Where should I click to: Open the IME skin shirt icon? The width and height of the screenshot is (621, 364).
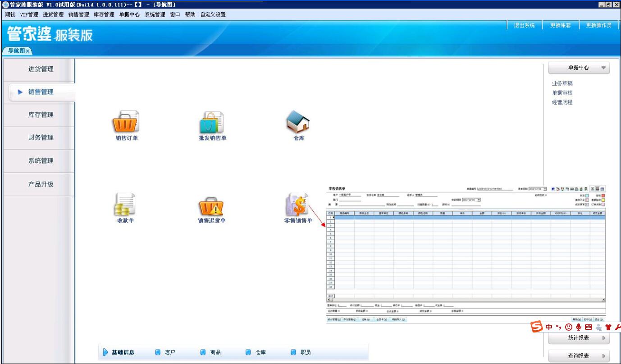(x=608, y=327)
